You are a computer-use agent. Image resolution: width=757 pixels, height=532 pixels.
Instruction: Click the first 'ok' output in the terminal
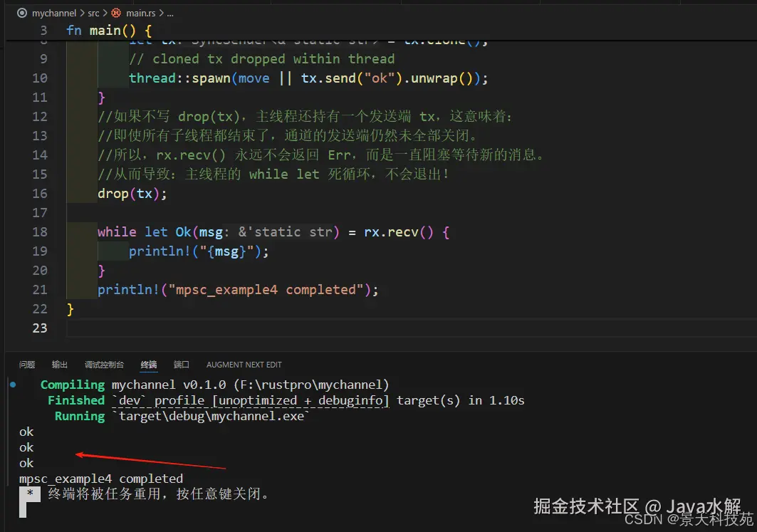click(26, 432)
